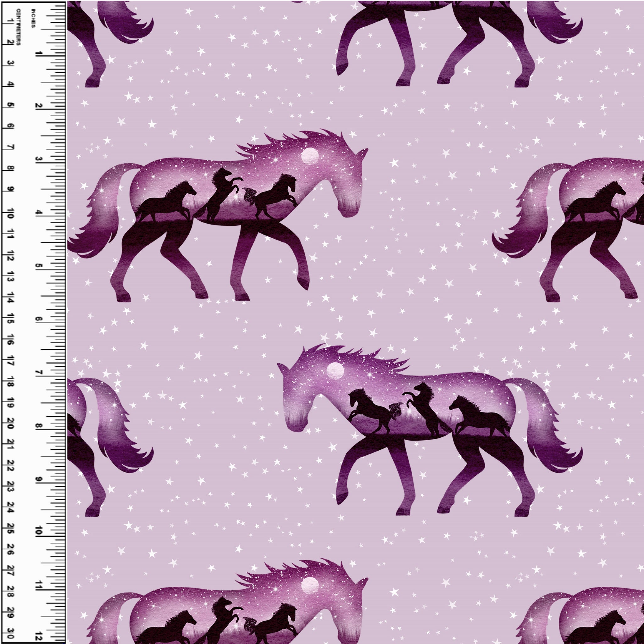Click the 3 inch mark on the ruler
This screenshot has height=644, width=644.
click(x=38, y=159)
